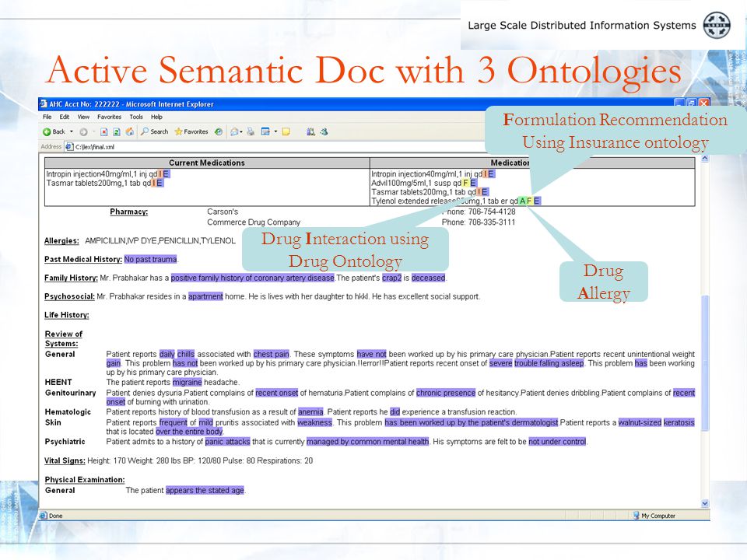
Task: Open the Mail envelope icon
Action: [x=234, y=132]
